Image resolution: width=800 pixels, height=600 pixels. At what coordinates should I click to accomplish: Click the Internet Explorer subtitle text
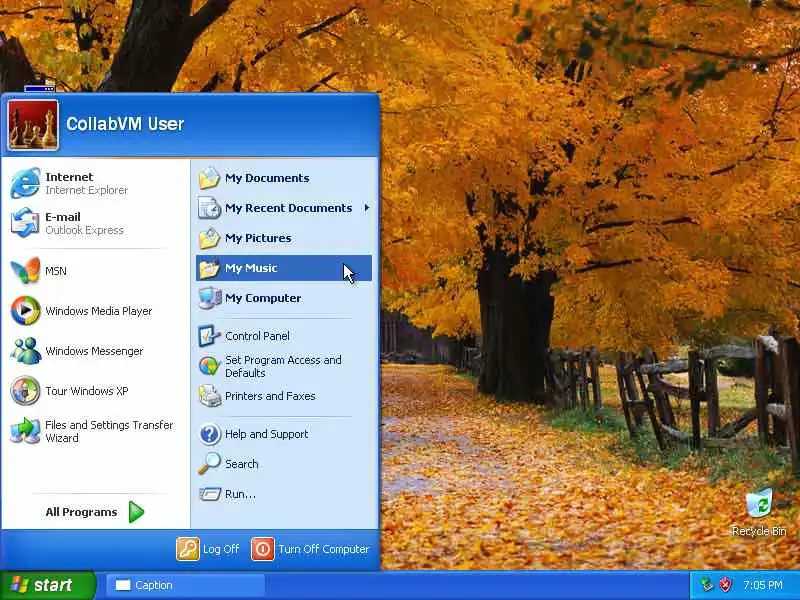point(87,190)
